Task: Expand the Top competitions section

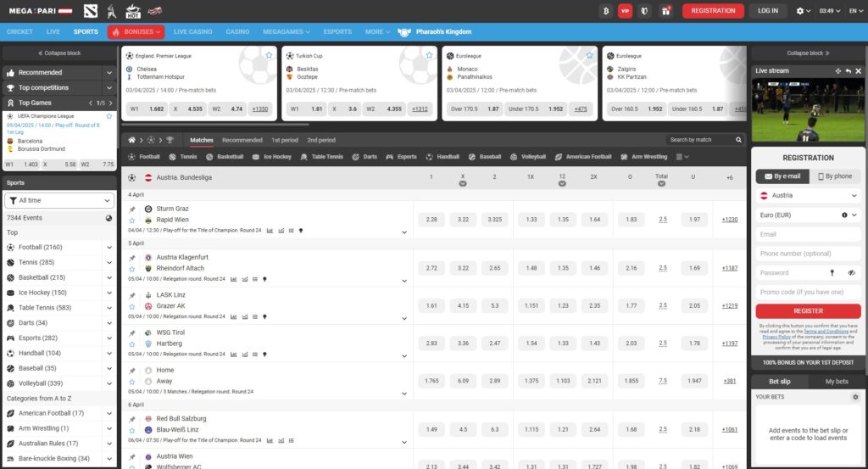Action: click(x=109, y=88)
